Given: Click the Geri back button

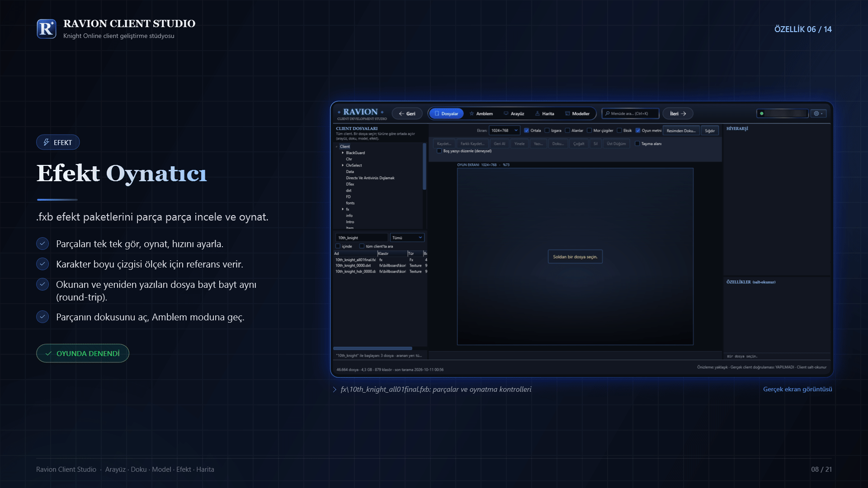Looking at the screenshot, I should click(x=407, y=113).
